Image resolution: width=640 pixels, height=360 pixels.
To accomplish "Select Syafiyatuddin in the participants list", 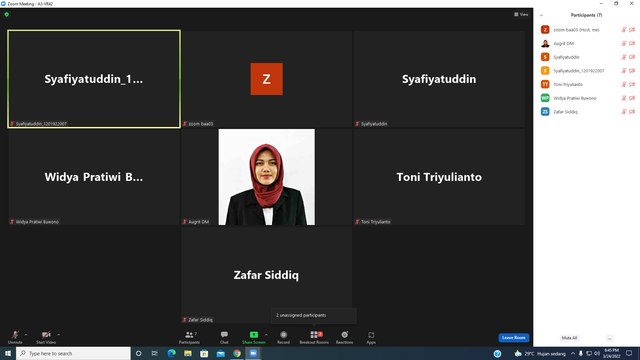I will [587, 57].
